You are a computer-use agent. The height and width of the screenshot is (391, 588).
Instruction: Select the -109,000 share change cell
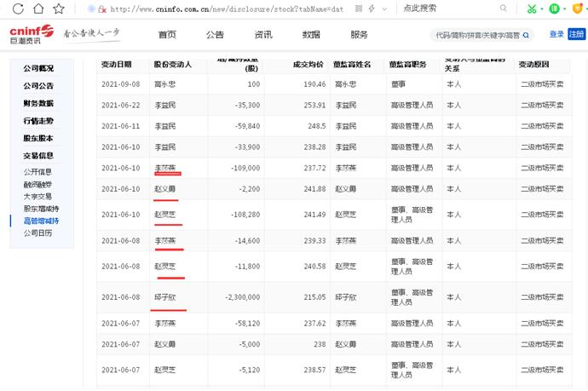[245, 168]
